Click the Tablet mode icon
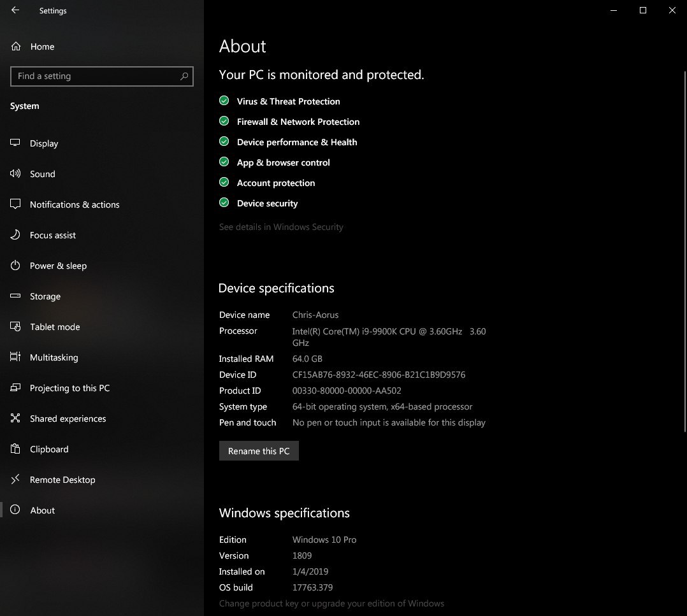This screenshot has width=687, height=616. pyautogui.click(x=15, y=327)
